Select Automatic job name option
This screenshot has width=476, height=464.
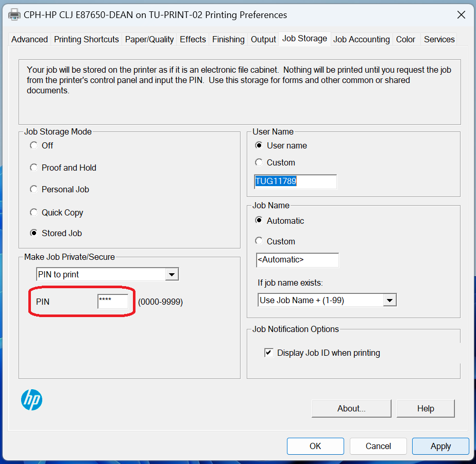[x=279, y=221]
